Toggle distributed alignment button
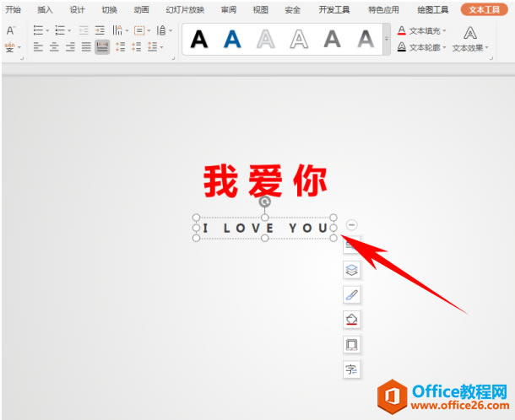The width and height of the screenshot is (515, 420). click(x=102, y=47)
